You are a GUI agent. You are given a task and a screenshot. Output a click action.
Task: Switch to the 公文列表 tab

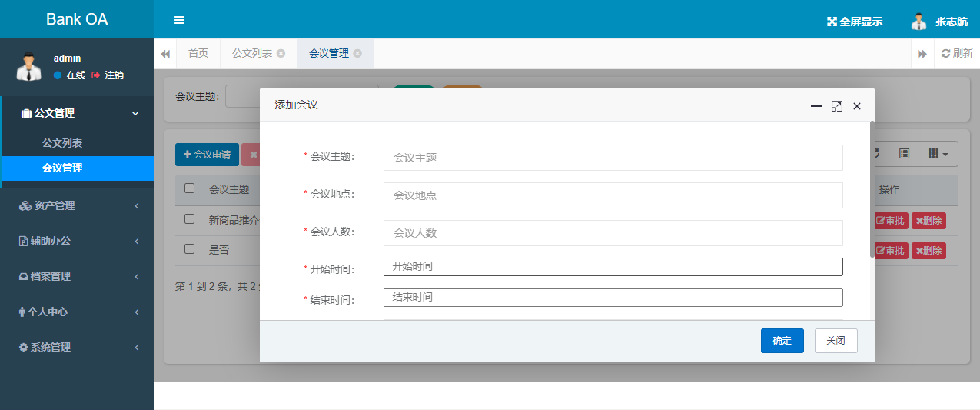coord(252,53)
